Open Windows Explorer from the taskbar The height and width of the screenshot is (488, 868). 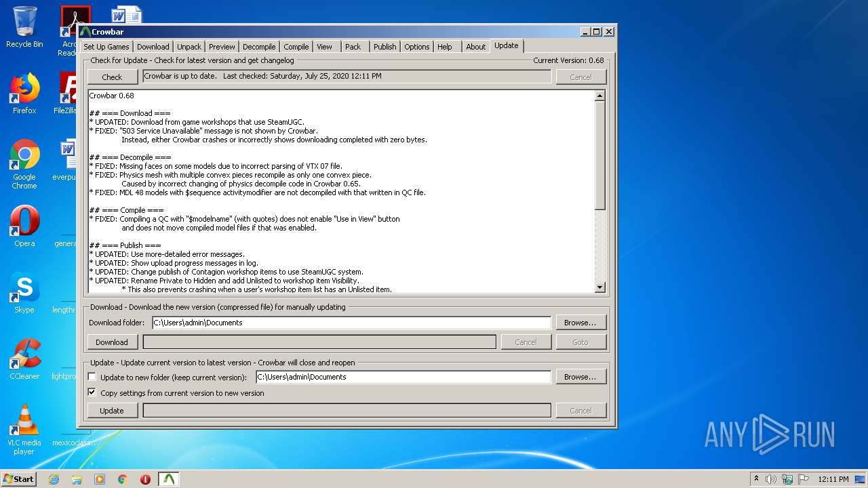coord(77,479)
